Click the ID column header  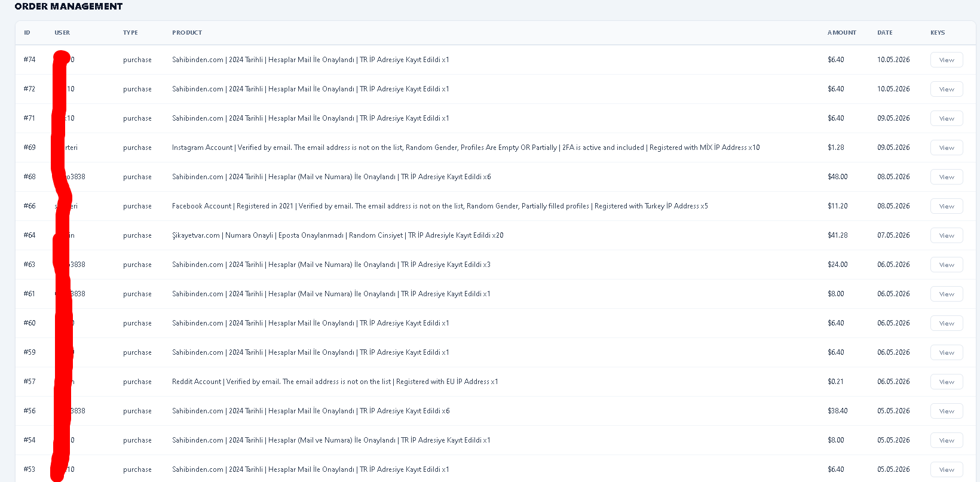click(x=27, y=33)
